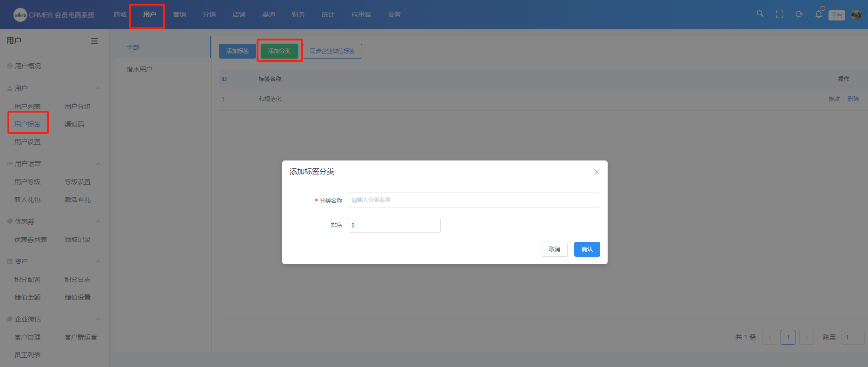Collapse the 企业微信 sidebar section
This screenshot has height=367, width=868.
pyautogui.click(x=98, y=319)
